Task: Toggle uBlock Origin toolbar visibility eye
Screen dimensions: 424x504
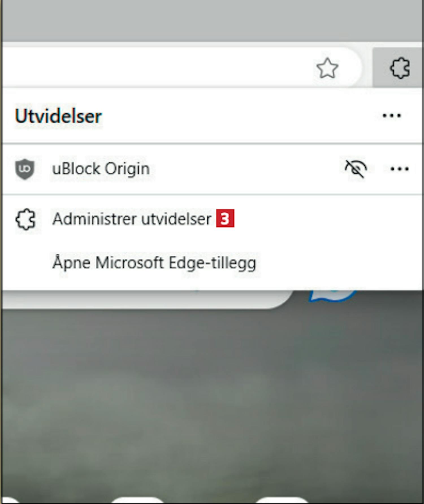Action: 356,169
